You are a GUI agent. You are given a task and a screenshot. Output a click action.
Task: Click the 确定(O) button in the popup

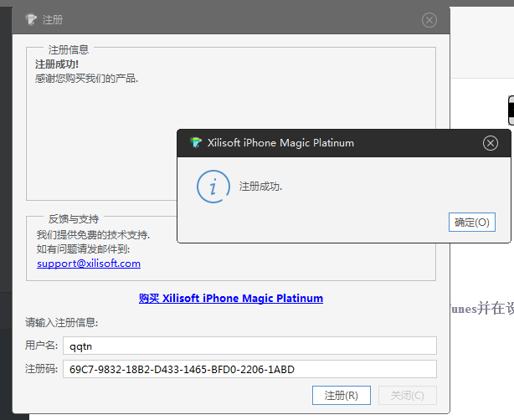472,222
